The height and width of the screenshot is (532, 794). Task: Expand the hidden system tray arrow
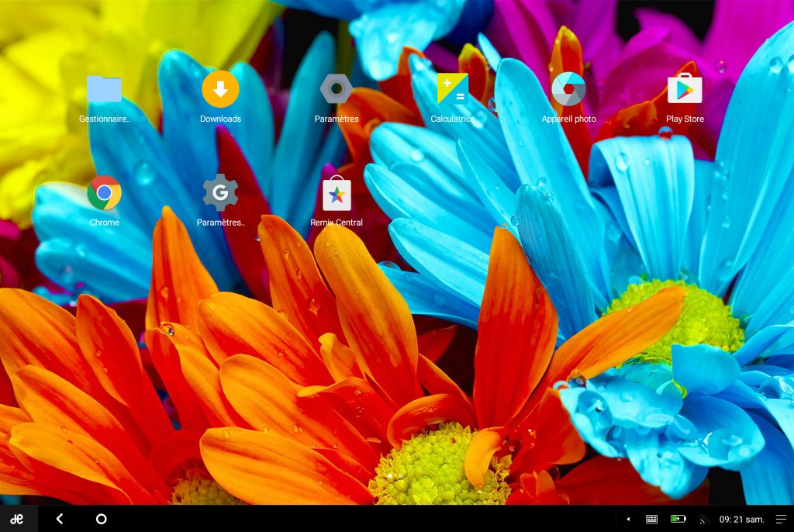628,519
